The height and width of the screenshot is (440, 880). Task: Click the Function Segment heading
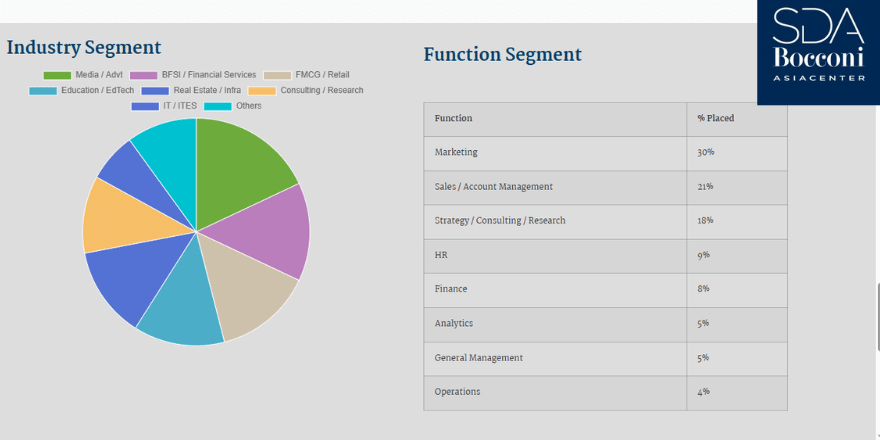click(x=502, y=55)
